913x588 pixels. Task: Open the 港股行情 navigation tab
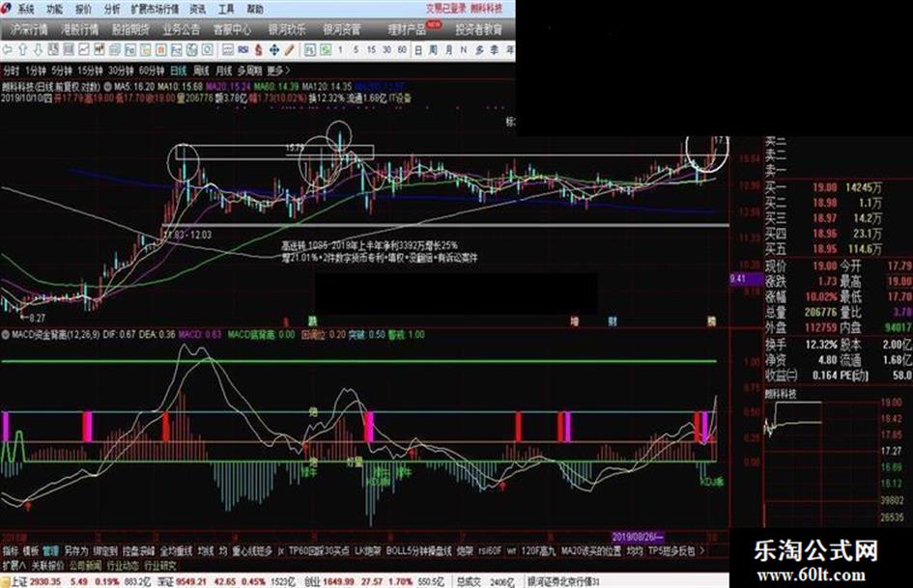pyautogui.click(x=80, y=29)
